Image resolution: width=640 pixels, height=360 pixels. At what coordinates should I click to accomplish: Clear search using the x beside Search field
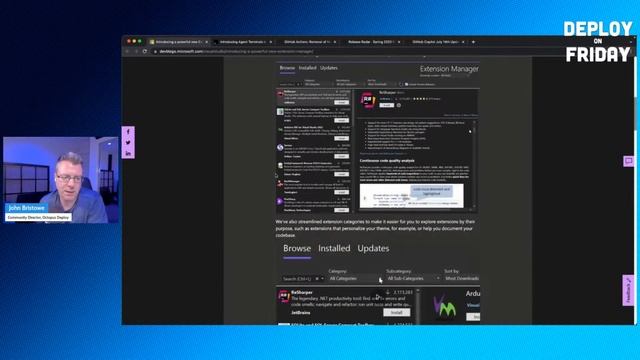317,279
